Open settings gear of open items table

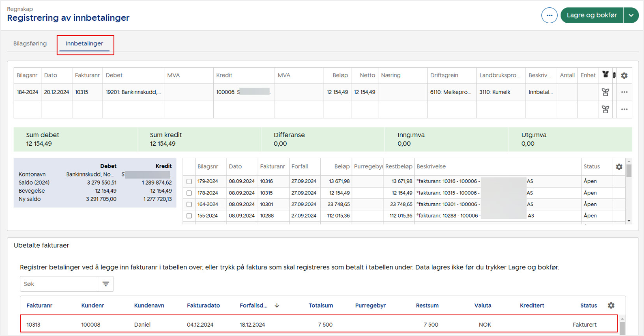click(x=619, y=167)
